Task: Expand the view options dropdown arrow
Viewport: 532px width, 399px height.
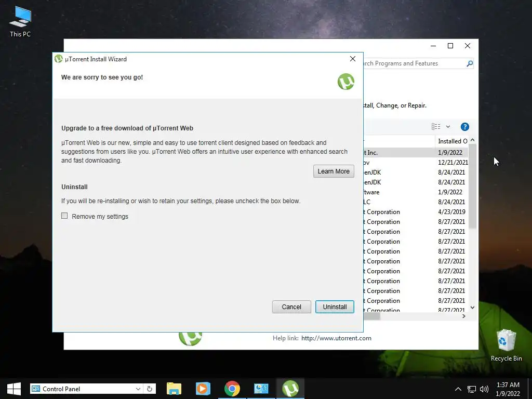Action: [448, 127]
